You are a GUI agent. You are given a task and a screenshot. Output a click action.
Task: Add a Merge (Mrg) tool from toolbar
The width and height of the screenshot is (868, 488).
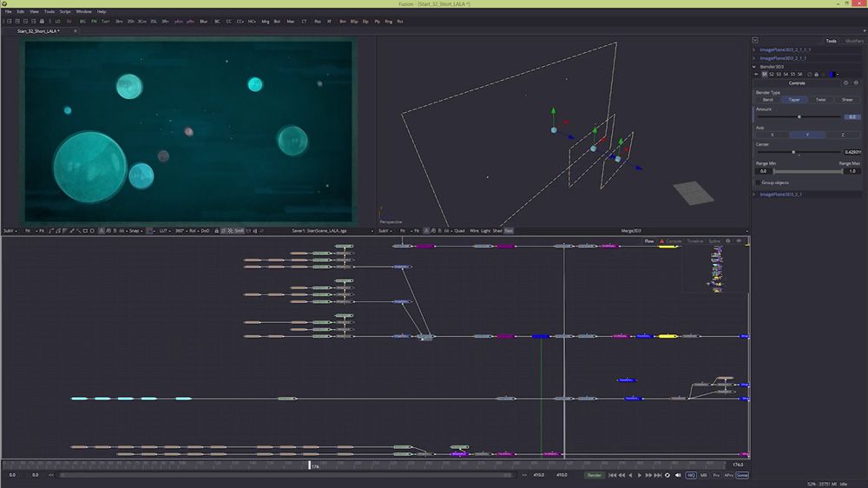[265, 20]
